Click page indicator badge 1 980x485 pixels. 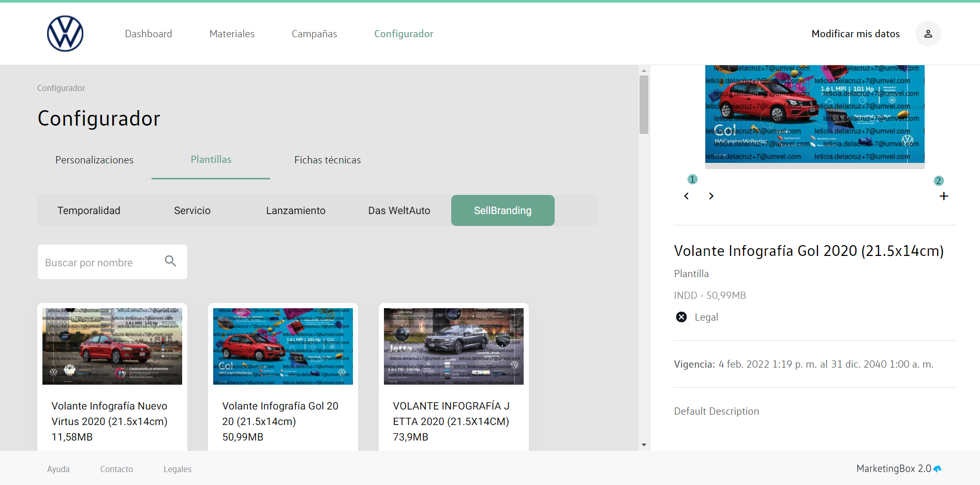[x=693, y=179]
